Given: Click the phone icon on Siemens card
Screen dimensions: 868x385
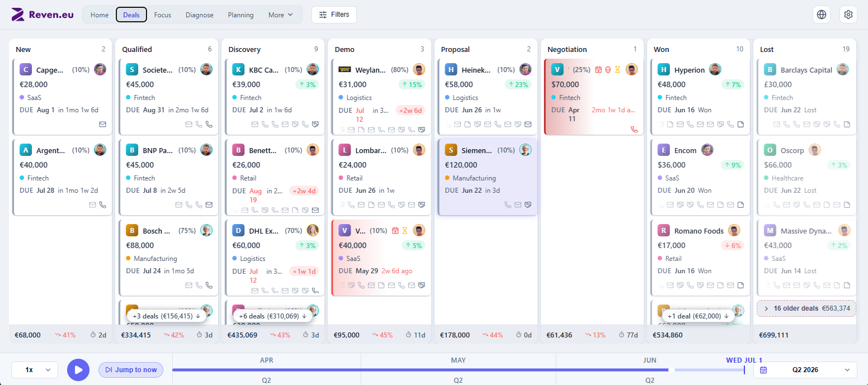Looking at the screenshot, I should coord(507,205).
